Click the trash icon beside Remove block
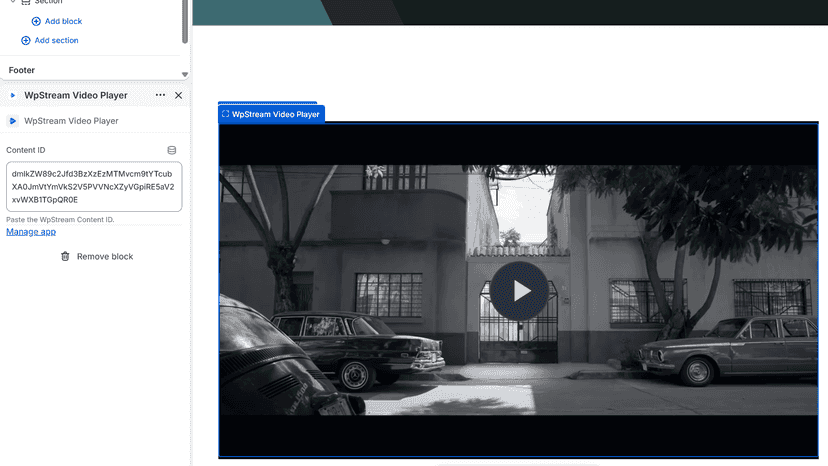Image resolution: width=828 pixels, height=466 pixels. click(x=65, y=256)
